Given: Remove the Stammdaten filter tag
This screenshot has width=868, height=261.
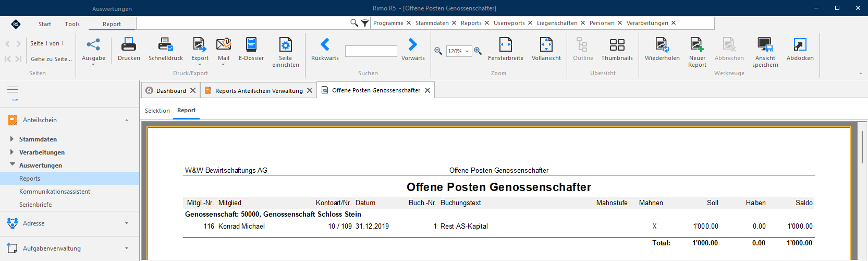Looking at the screenshot, I should (454, 23).
